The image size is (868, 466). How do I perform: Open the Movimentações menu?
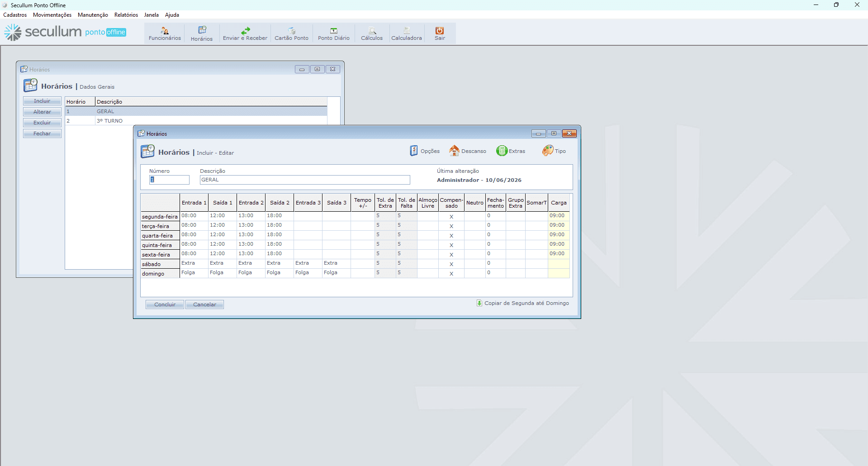pos(52,15)
